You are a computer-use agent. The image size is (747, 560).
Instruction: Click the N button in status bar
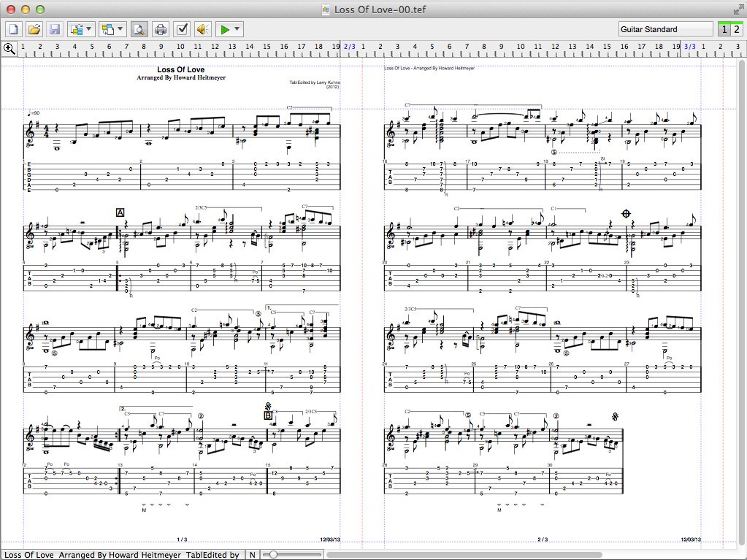pyautogui.click(x=252, y=555)
